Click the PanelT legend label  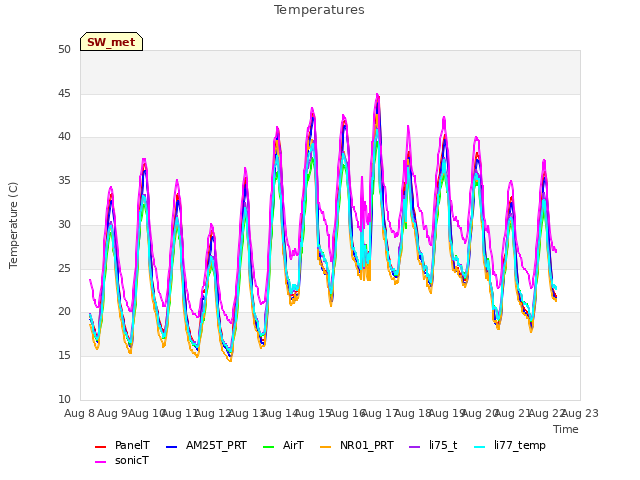point(132,445)
